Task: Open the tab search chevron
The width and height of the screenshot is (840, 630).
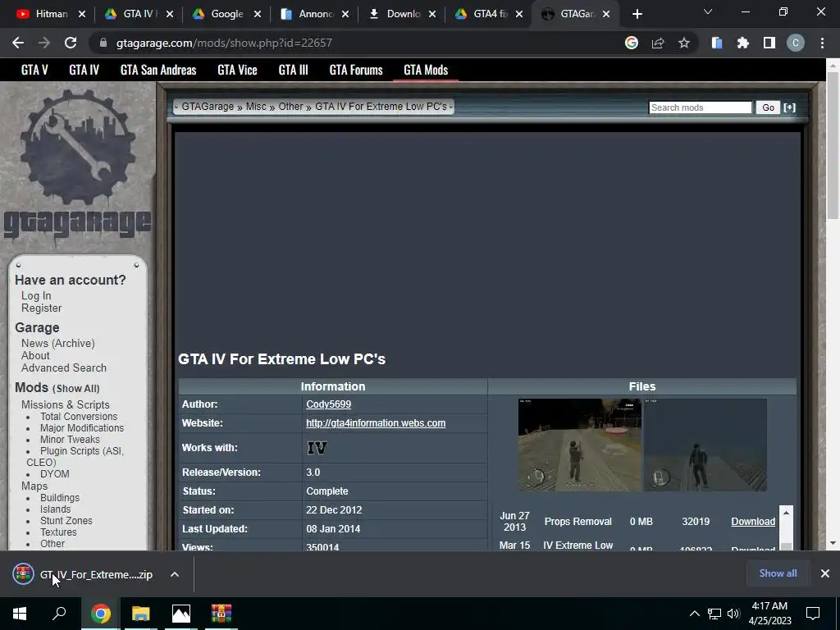Action: [708, 11]
